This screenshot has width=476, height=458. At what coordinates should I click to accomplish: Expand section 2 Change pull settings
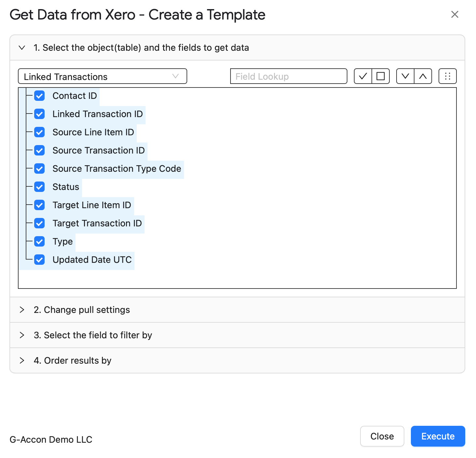(237, 310)
